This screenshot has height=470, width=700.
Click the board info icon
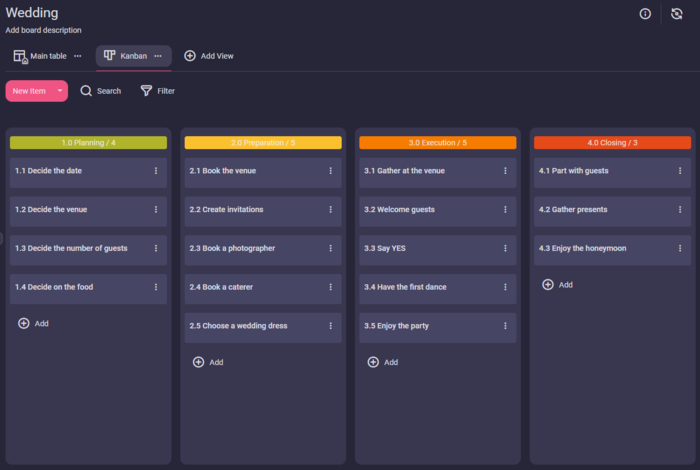[x=645, y=14]
